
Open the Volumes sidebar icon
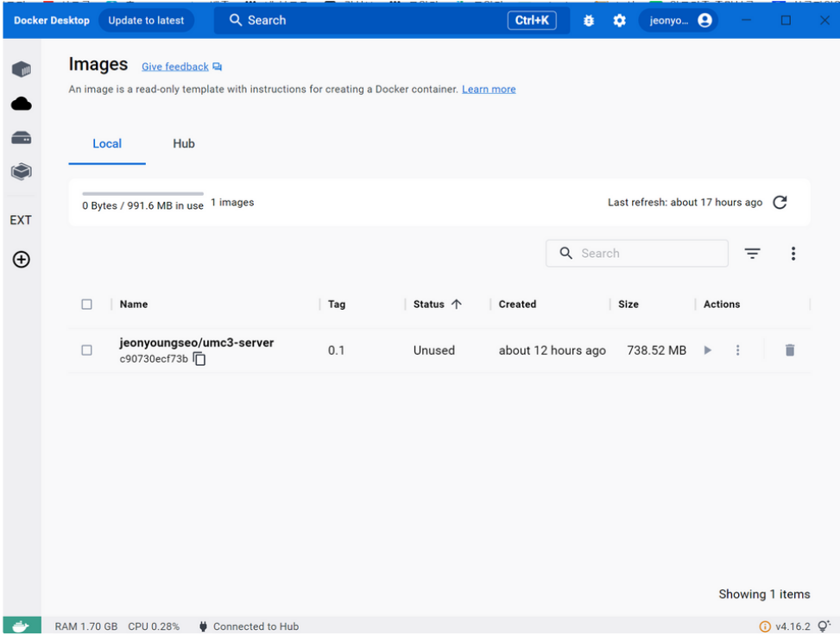[x=22, y=137]
